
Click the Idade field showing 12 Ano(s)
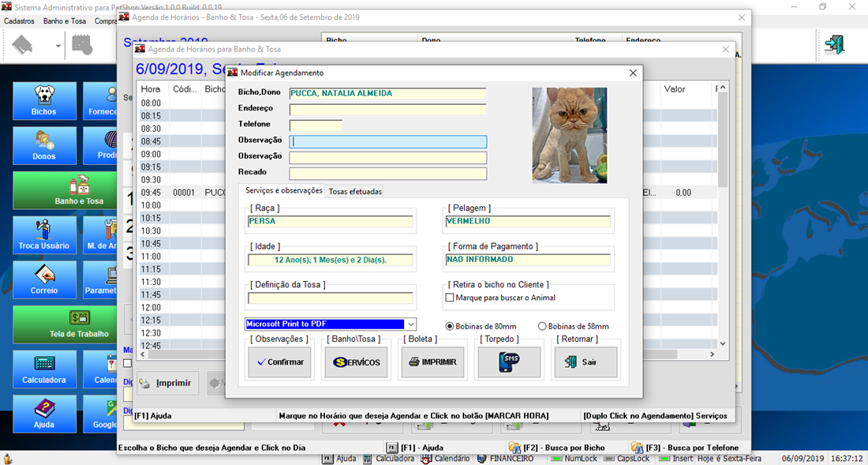(331, 260)
